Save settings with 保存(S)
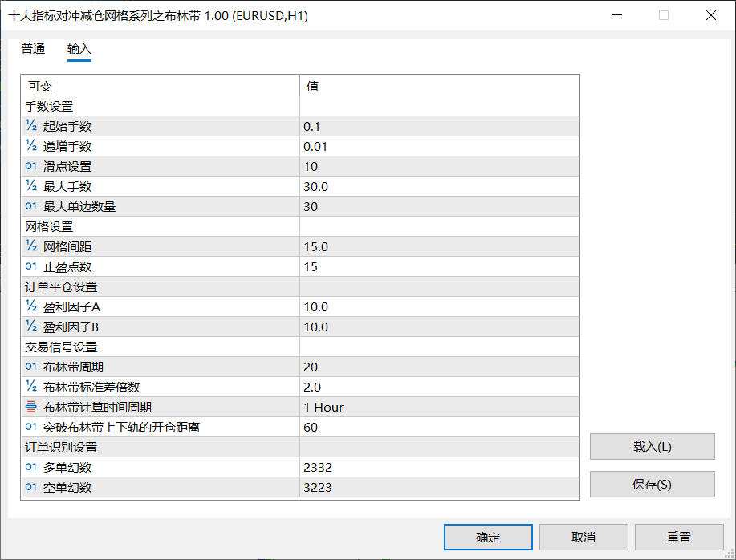Screen dimensions: 736x560 (x=652, y=484)
